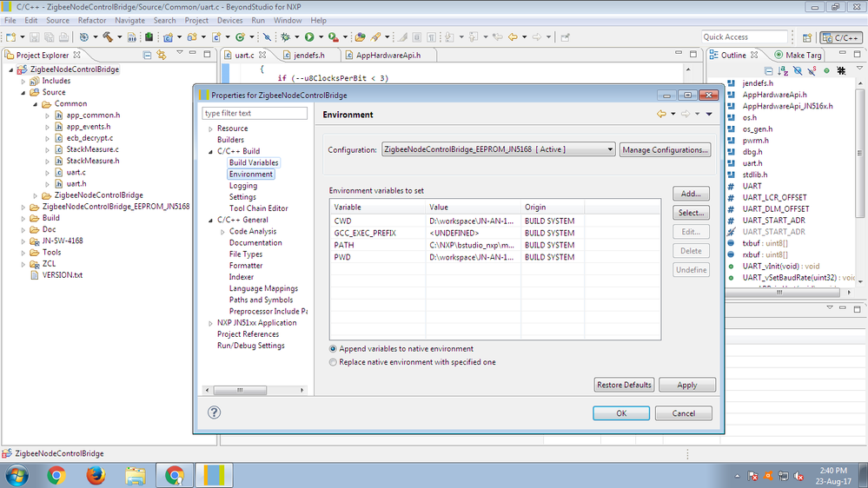
Task: Click the uart.c file icon in Project Explorer
Action: (59, 172)
